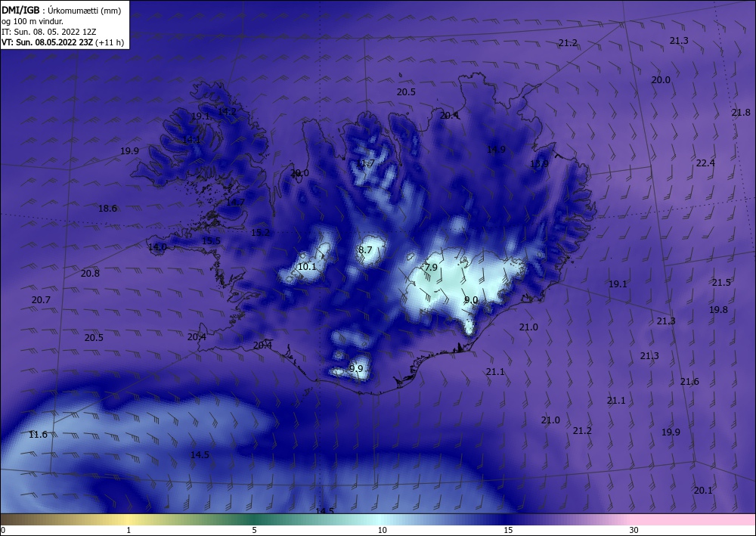Click the 20.1 value on the map
The width and height of the screenshot is (756, 536).
point(703,490)
